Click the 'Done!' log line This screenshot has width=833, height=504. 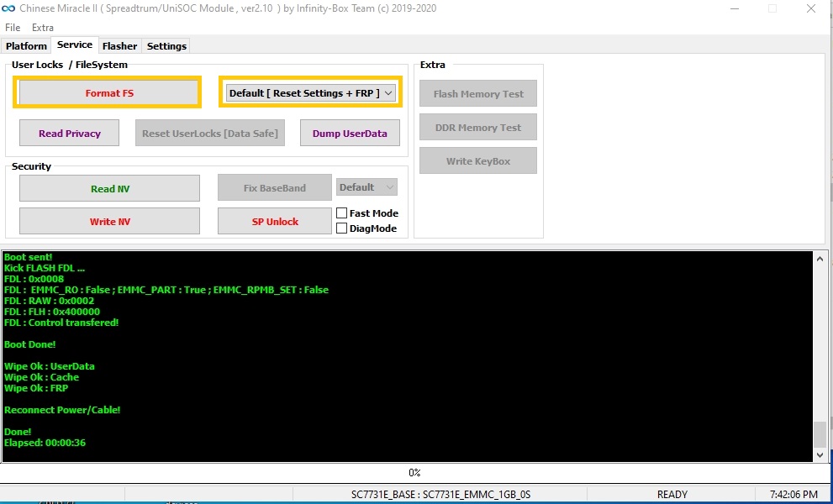tap(18, 432)
